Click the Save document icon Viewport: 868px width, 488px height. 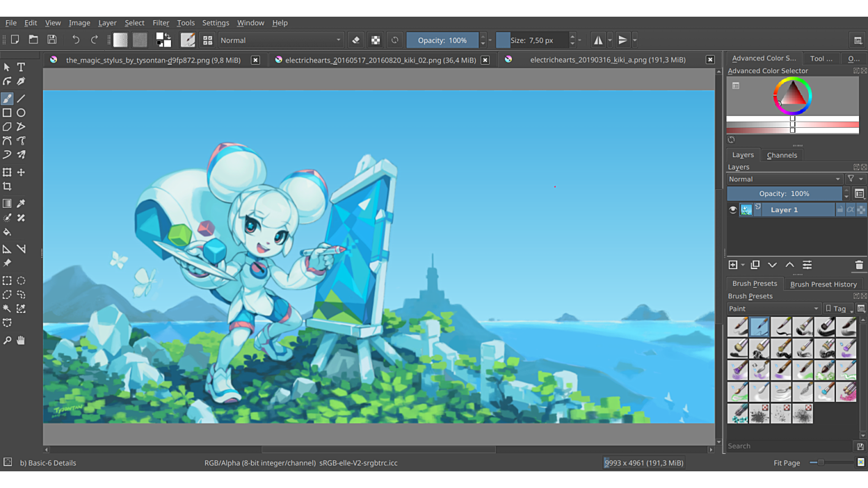(51, 40)
